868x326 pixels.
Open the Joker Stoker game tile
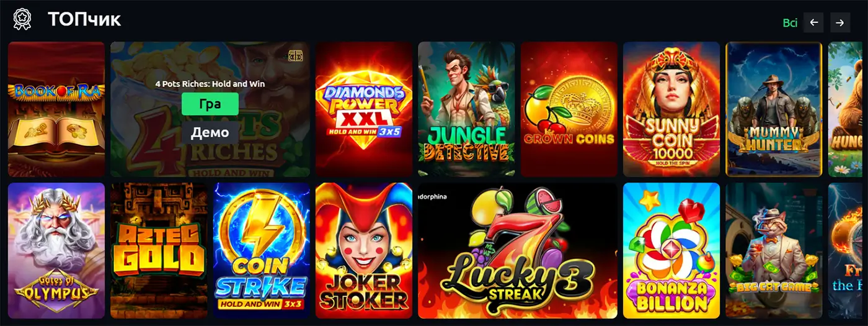[x=364, y=250]
